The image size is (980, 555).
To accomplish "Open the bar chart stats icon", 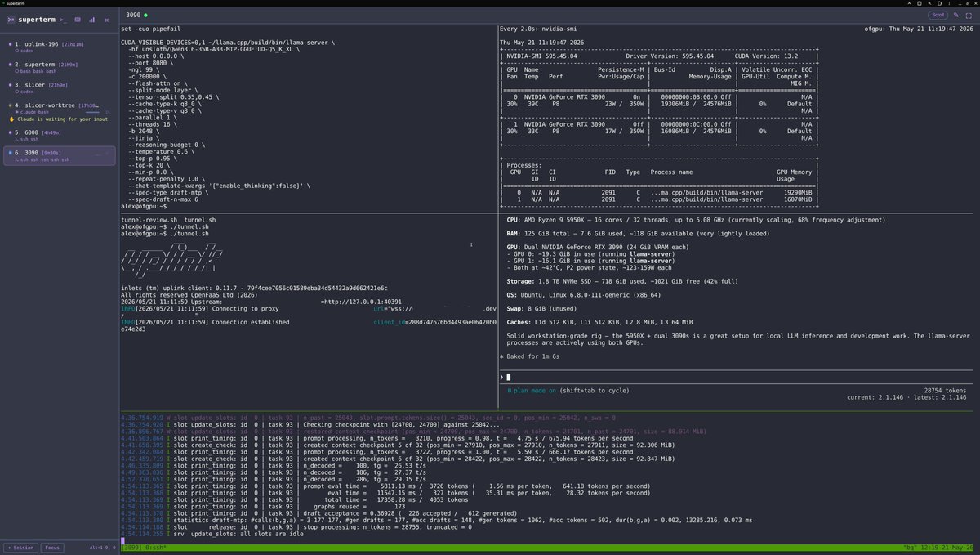I will coord(91,19).
